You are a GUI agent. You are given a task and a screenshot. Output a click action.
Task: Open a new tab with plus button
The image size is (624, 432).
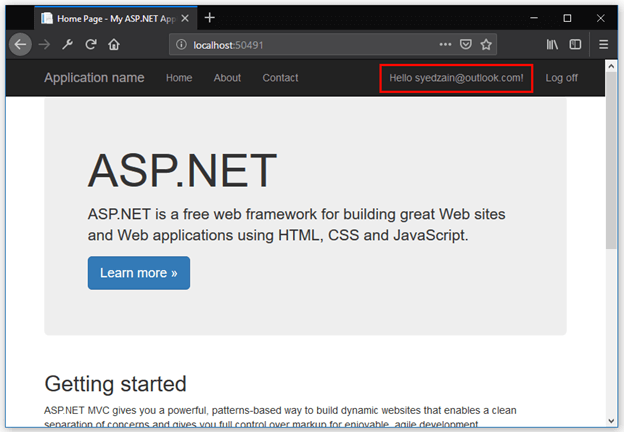pyautogui.click(x=210, y=18)
